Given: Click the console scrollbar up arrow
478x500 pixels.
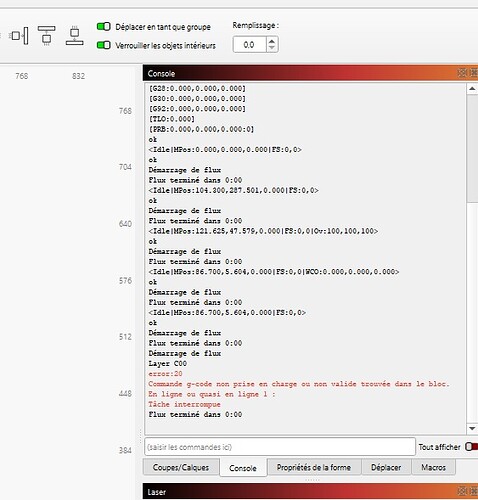Looking at the screenshot, I should point(472,89).
